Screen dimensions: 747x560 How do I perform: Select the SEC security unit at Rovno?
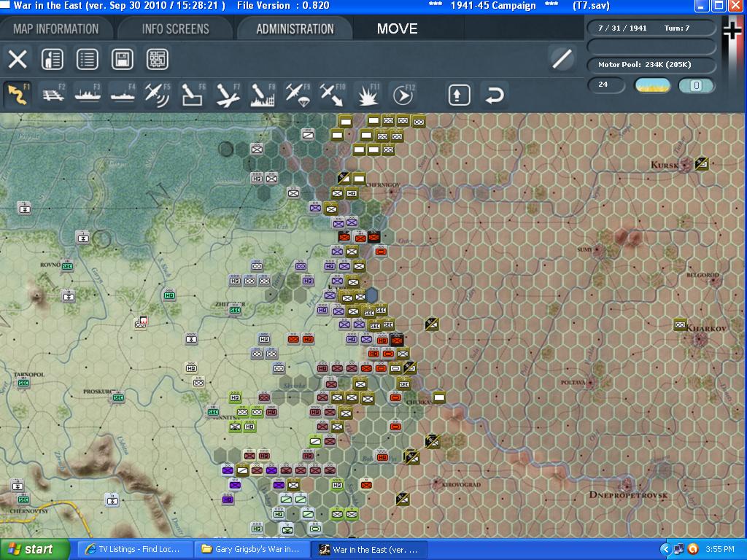pyautogui.click(x=67, y=265)
